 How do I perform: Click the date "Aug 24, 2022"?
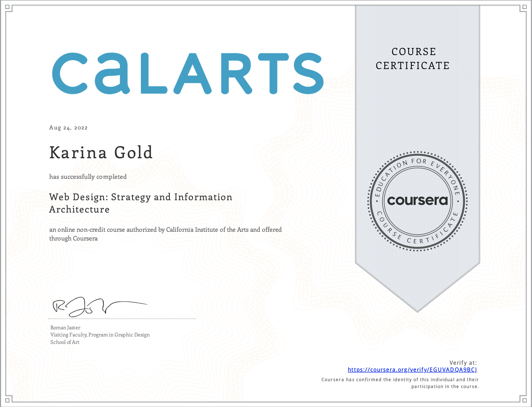(68, 128)
